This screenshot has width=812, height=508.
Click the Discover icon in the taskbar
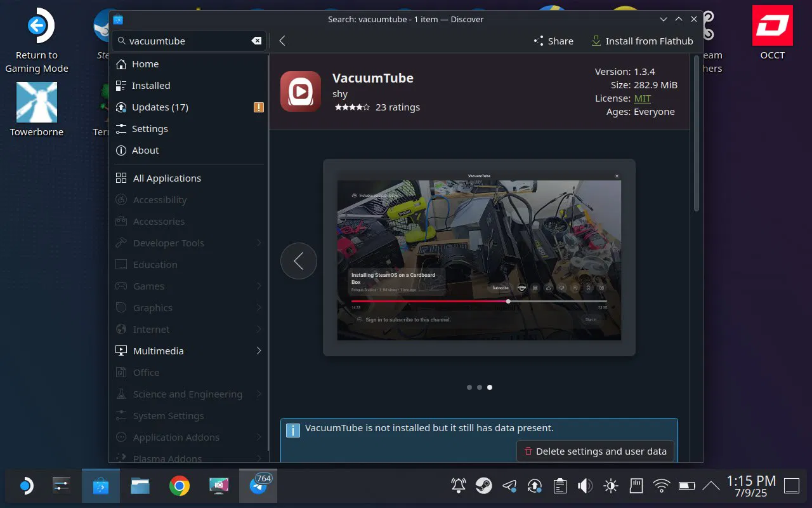[x=101, y=486]
